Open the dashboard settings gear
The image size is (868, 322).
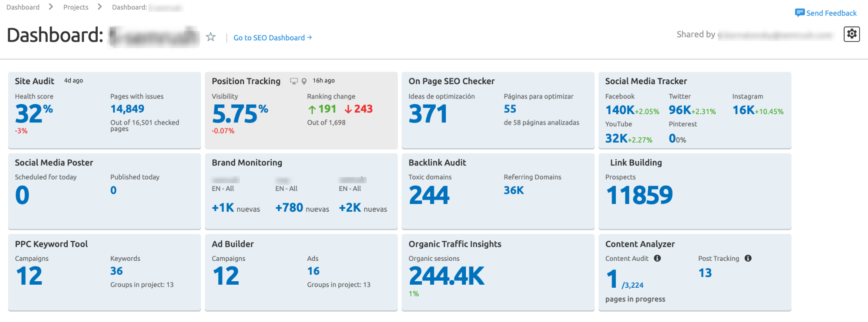tap(851, 34)
